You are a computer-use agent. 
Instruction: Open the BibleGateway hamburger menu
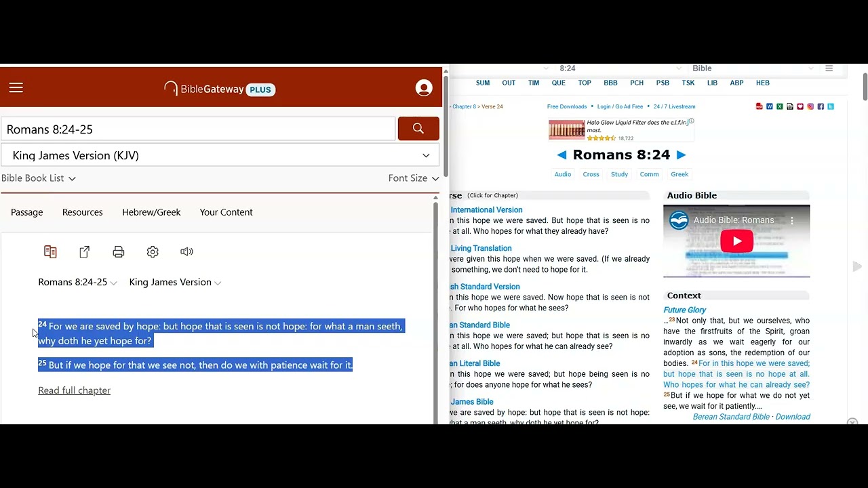(x=16, y=87)
